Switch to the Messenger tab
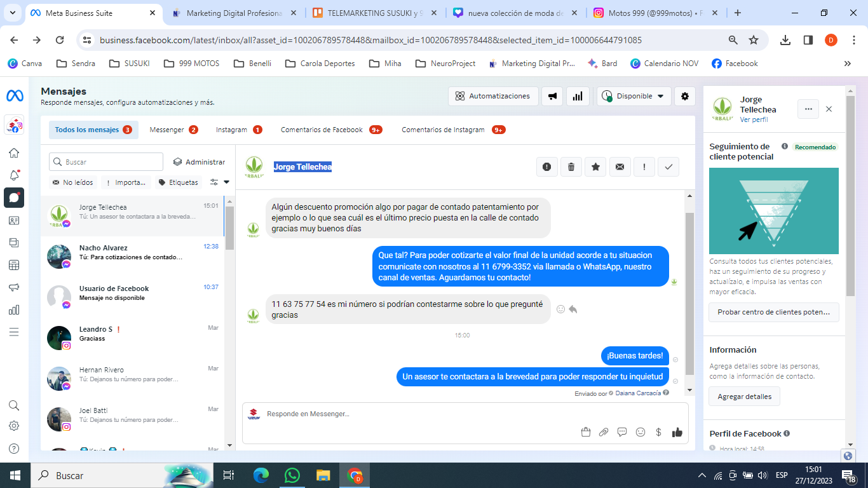The image size is (868, 488). click(x=173, y=130)
